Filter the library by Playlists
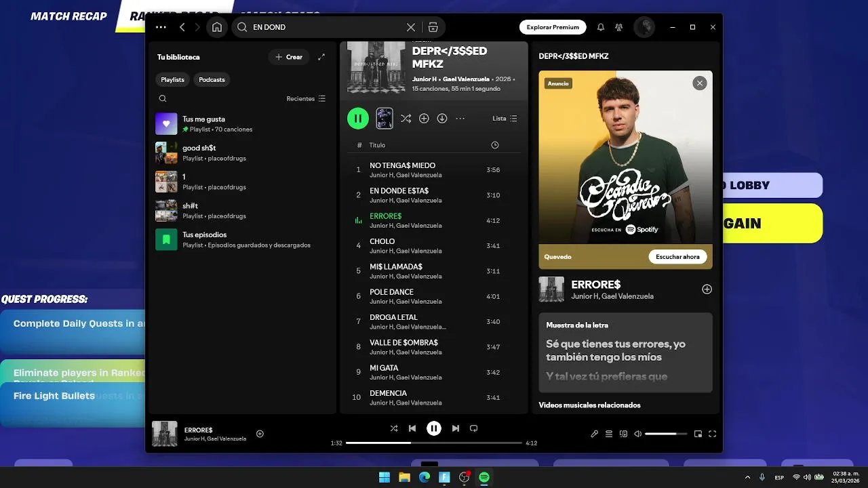Screen dimensions: 868x488 click(172, 79)
